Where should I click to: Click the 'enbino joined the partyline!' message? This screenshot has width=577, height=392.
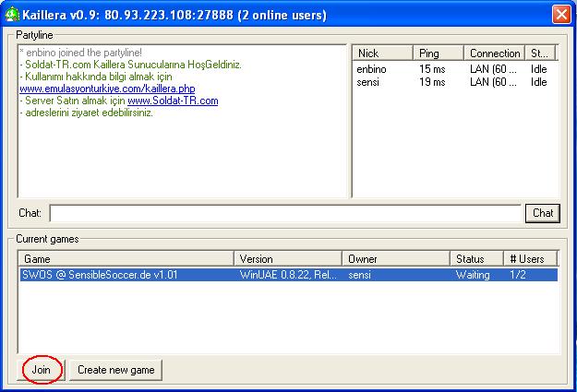[x=81, y=53]
